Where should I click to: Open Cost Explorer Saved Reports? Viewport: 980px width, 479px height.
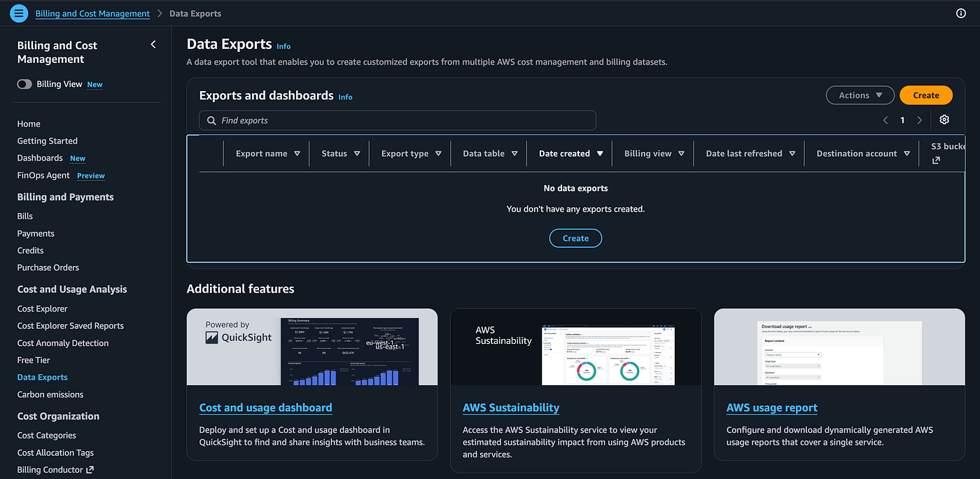point(71,326)
